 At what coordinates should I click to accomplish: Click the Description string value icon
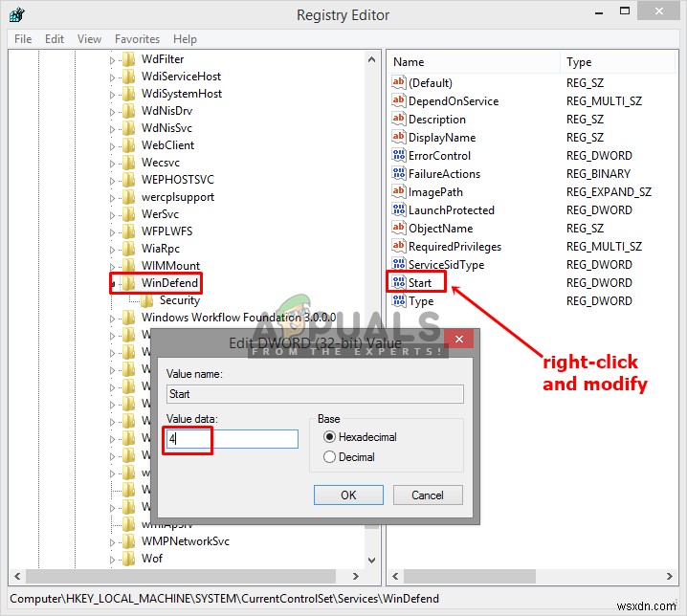pyautogui.click(x=399, y=119)
